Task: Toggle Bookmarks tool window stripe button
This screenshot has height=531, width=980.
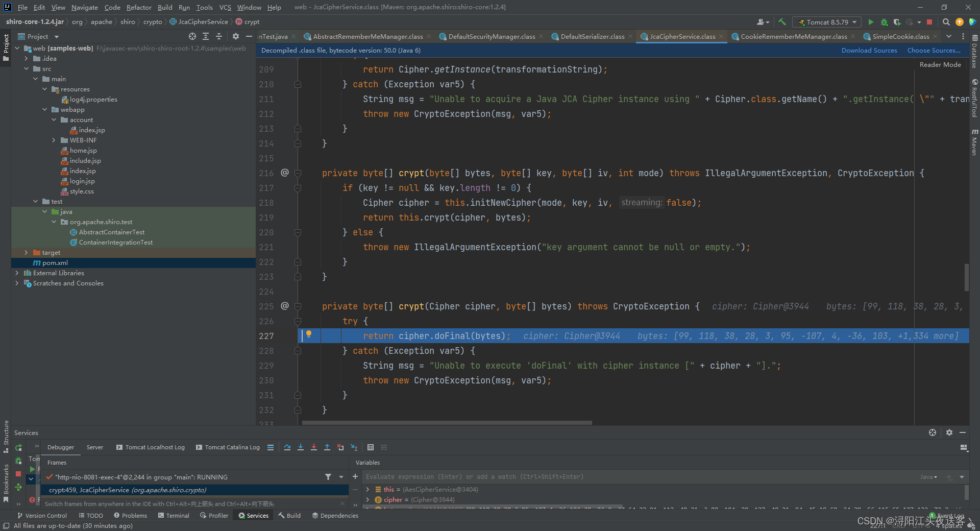Action: click(x=6, y=483)
